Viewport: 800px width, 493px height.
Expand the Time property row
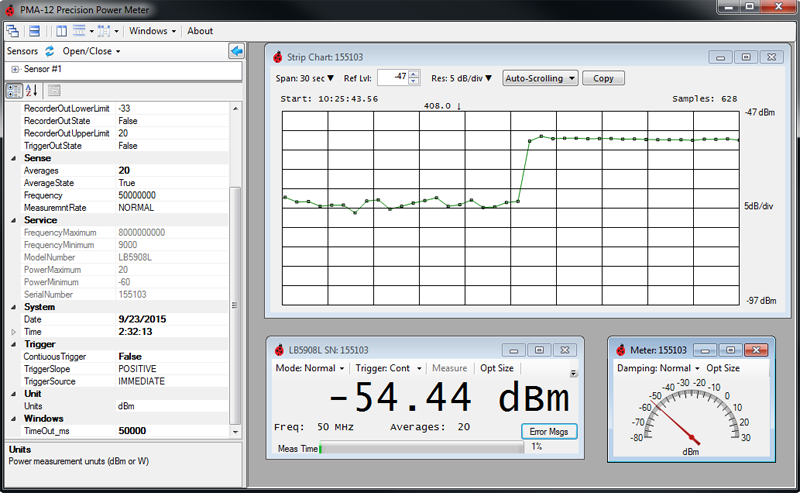14,331
